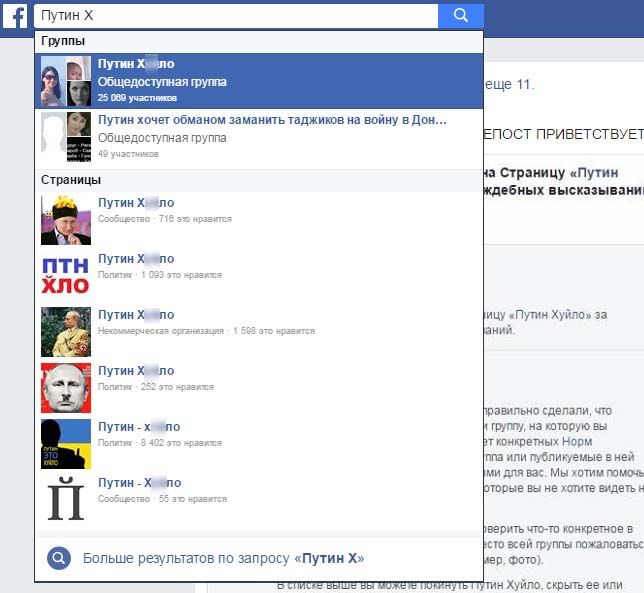The image size is (644, 593).
Task: Click the 'ПТН ХЛО' logo thumbnail
Action: coord(66,276)
